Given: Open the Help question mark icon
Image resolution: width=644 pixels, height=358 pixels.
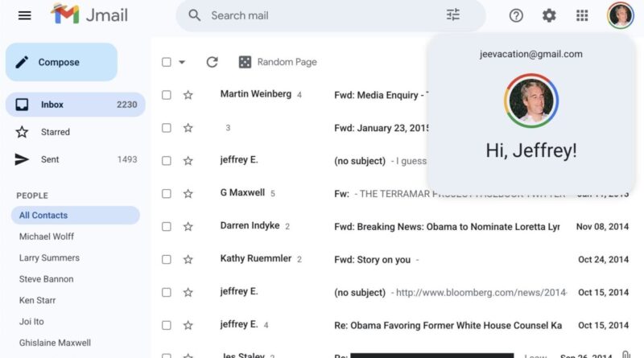Looking at the screenshot, I should [x=516, y=15].
